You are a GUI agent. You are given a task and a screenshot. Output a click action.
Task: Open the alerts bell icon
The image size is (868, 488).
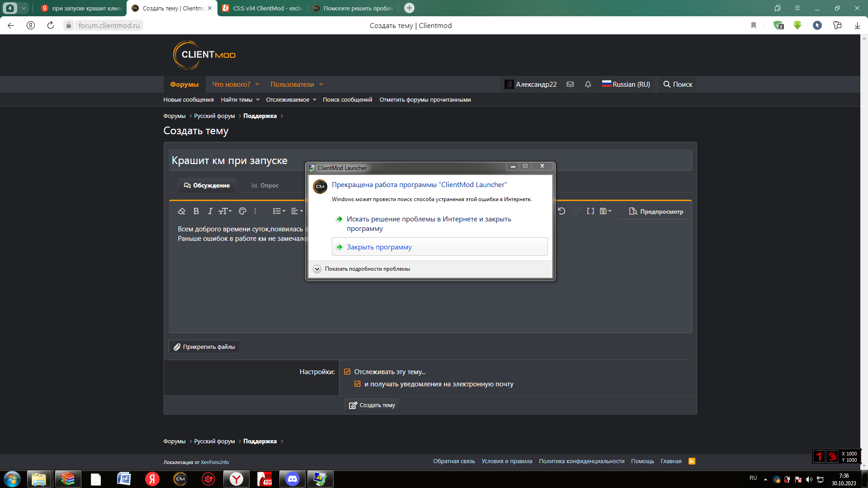pos(588,84)
